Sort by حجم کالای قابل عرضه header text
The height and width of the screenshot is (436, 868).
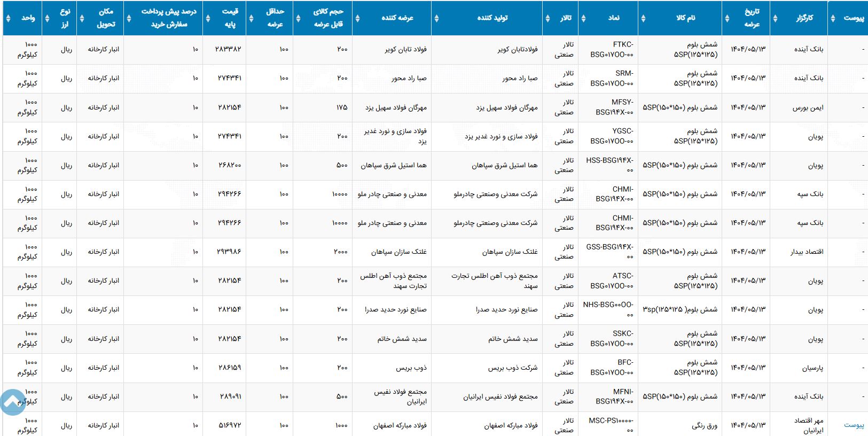329,18
